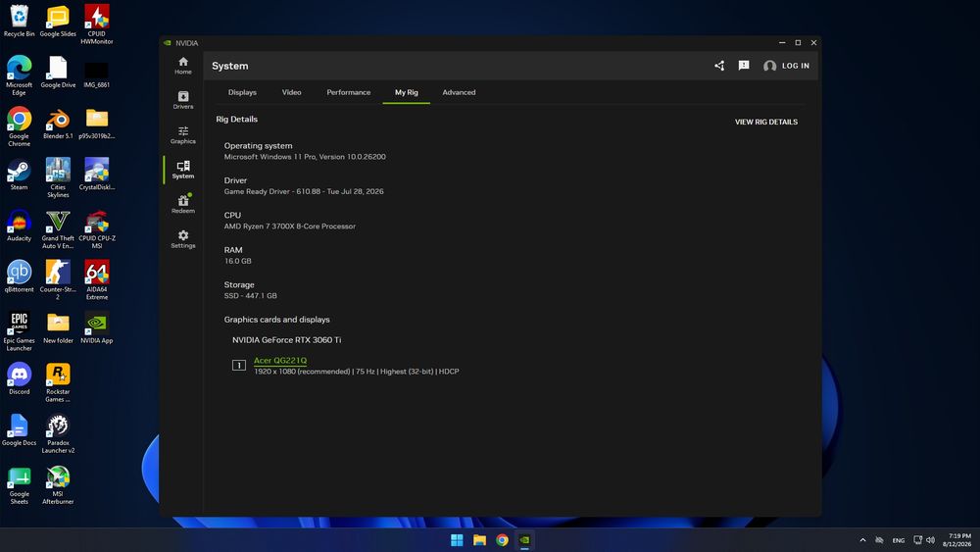The width and height of the screenshot is (980, 552).
Task: Click the feedback icon in header
Action: pos(744,66)
